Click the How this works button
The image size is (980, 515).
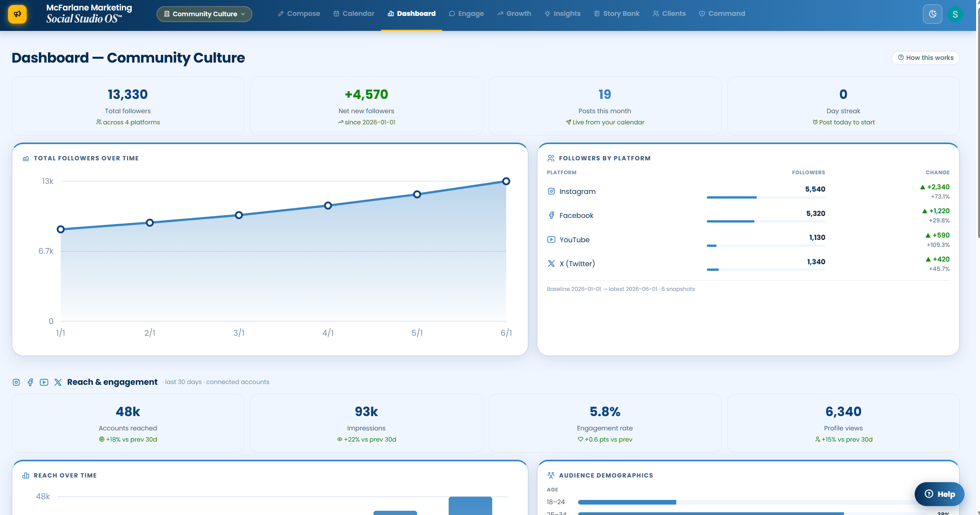[x=926, y=58]
